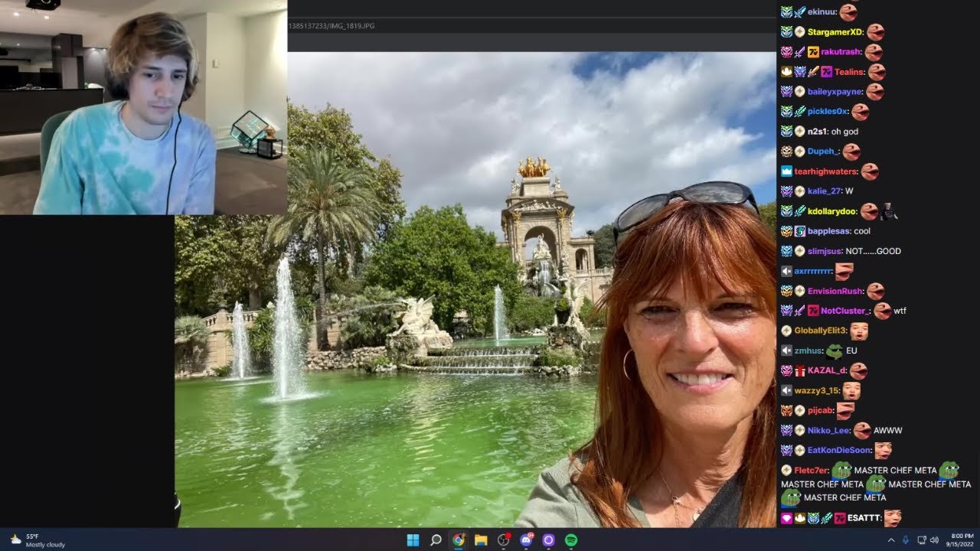Click username wazzy3_15 in chat
The width and height of the screenshot is (980, 551).
point(816,390)
